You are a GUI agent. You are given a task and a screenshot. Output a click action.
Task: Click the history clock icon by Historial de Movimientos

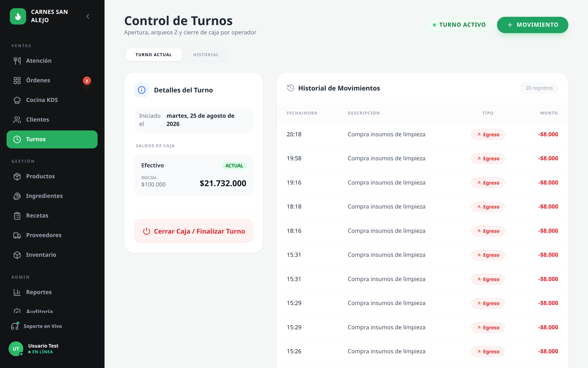[290, 88]
